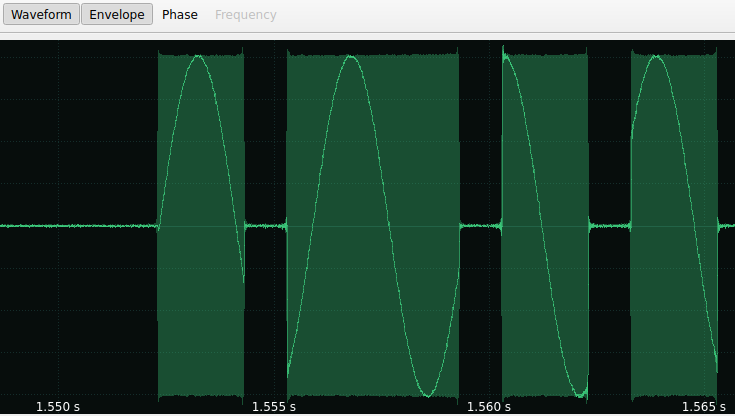Click the peak of the third signal burst
This screenshot has height=416, width=735.
point(508,54)
